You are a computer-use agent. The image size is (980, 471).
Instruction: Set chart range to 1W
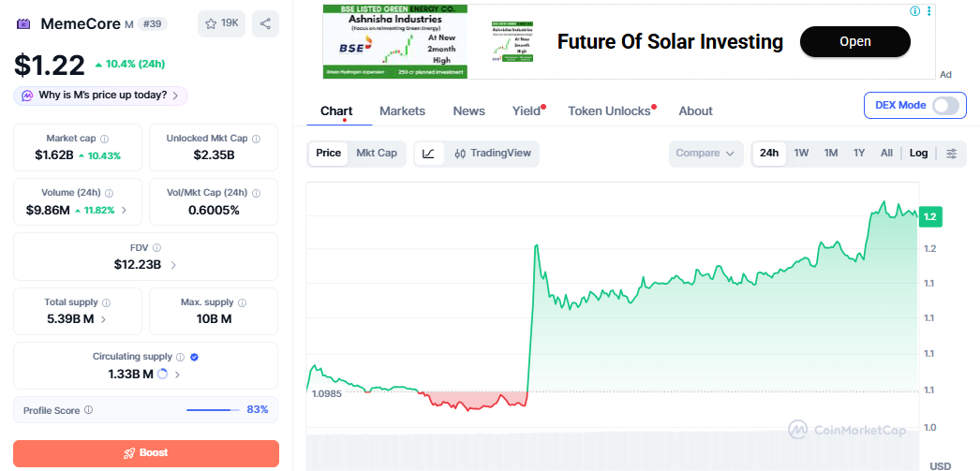tap(801, 153)
